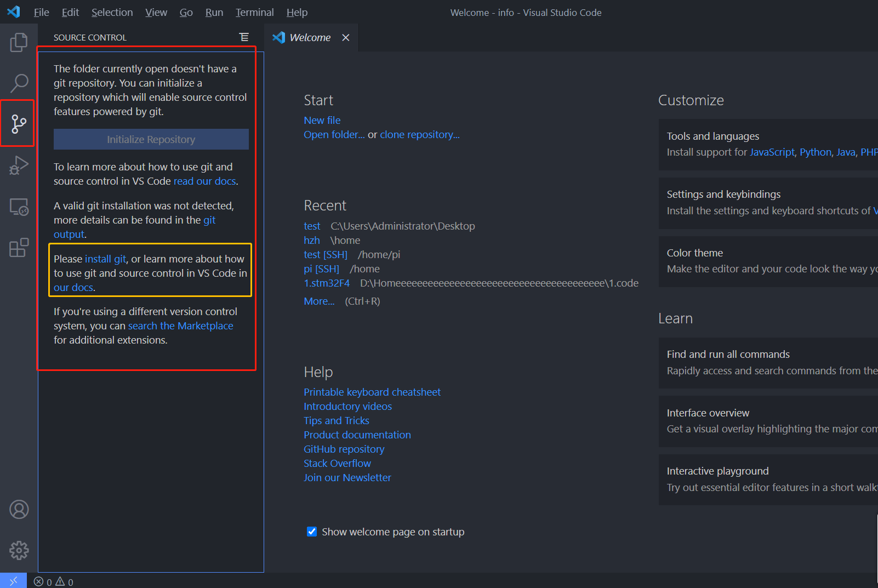
Task: Open the Selection menu
Action: (112, 12)
